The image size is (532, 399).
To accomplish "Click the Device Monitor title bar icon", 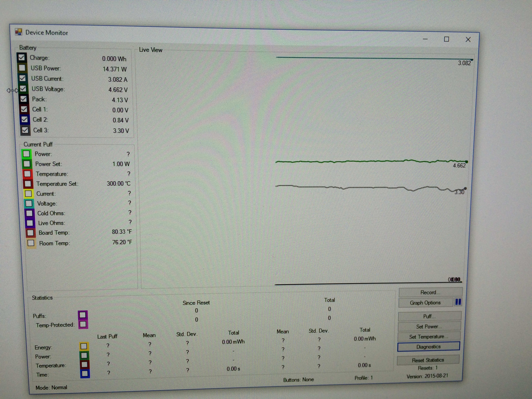I will [x=19, y=32].
